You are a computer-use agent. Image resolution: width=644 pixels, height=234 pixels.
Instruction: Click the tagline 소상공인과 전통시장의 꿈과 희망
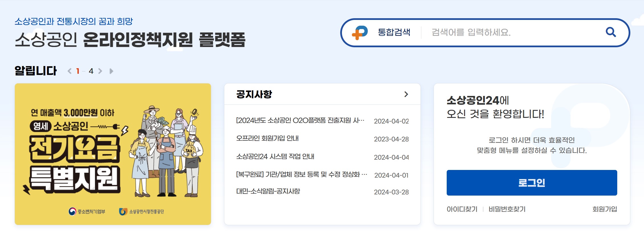pyautogui.click(x=74, y=21)
